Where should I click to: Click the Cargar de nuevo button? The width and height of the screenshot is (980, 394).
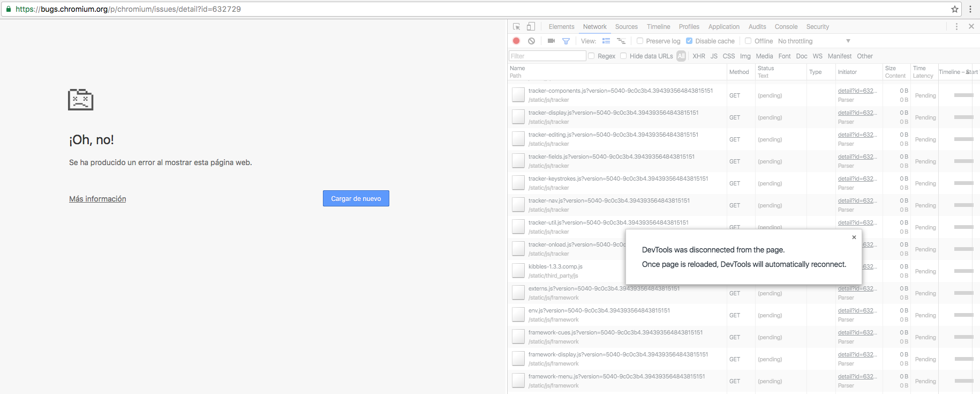pyautogui.click(x=356, y=198)
